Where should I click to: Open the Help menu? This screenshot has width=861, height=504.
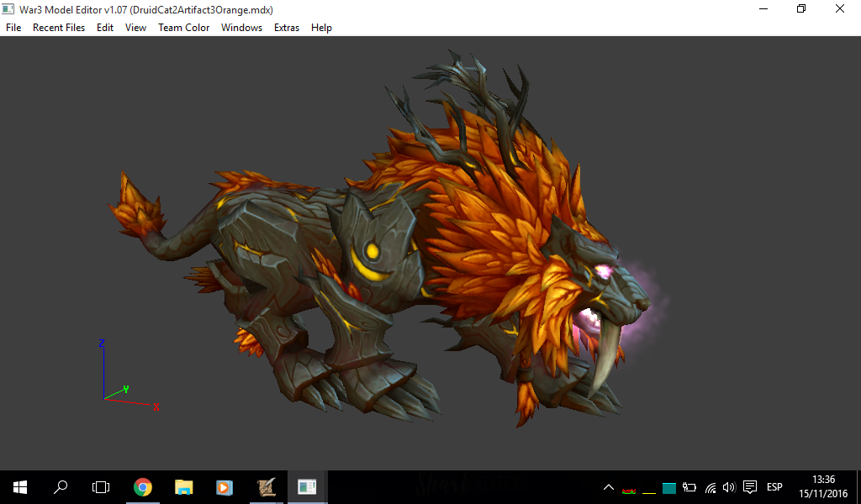[321, 28]
